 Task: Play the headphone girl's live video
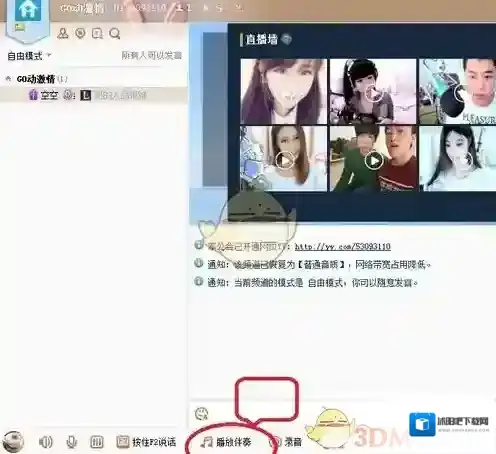click(373, 91)
